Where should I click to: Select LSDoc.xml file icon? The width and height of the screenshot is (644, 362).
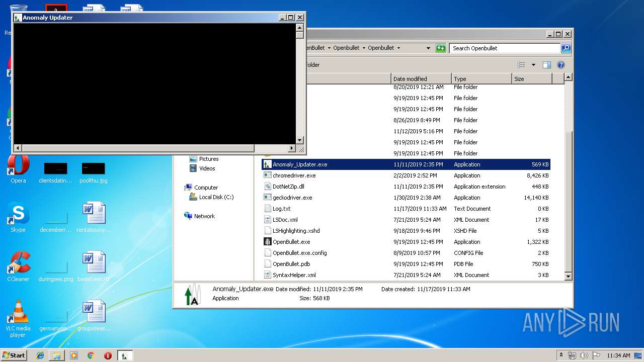(x=268, y=220)
